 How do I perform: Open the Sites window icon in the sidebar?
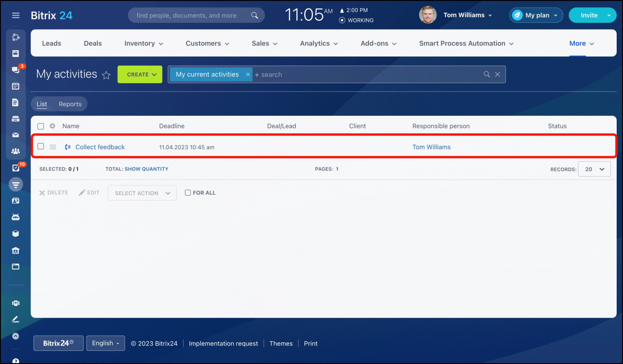[x=16, y=267]
